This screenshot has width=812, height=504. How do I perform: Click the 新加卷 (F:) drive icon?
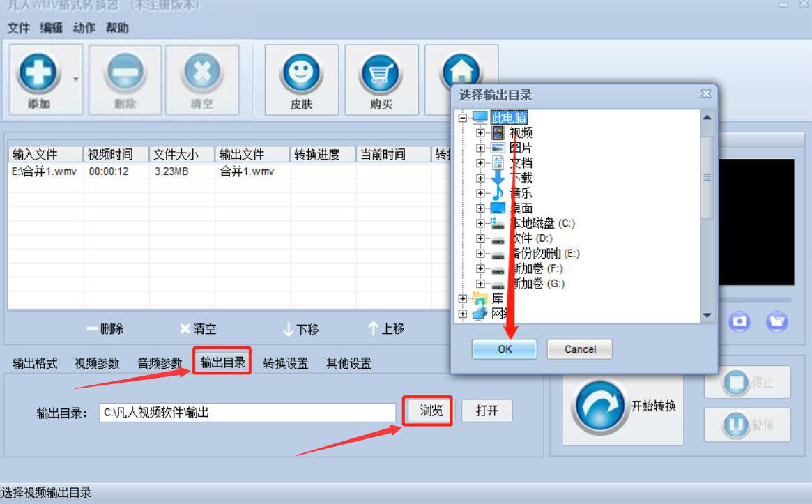[498, 270]
